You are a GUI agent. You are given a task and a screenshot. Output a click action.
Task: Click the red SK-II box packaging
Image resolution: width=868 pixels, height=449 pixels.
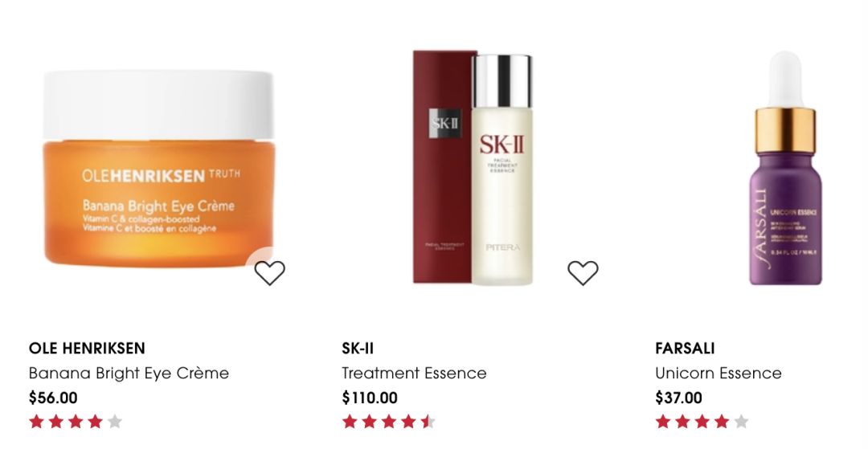tap(443, 168)
